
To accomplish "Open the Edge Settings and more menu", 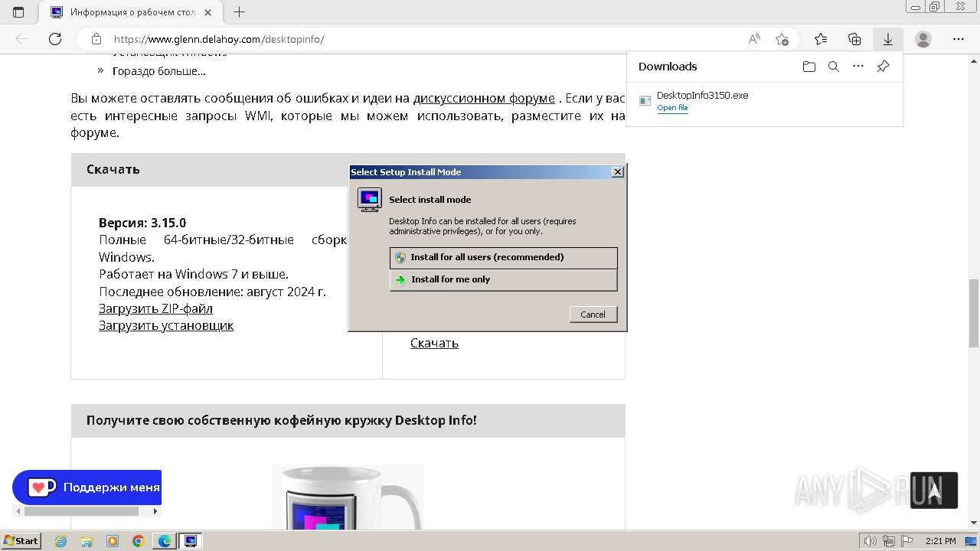I will pos(959,39).
